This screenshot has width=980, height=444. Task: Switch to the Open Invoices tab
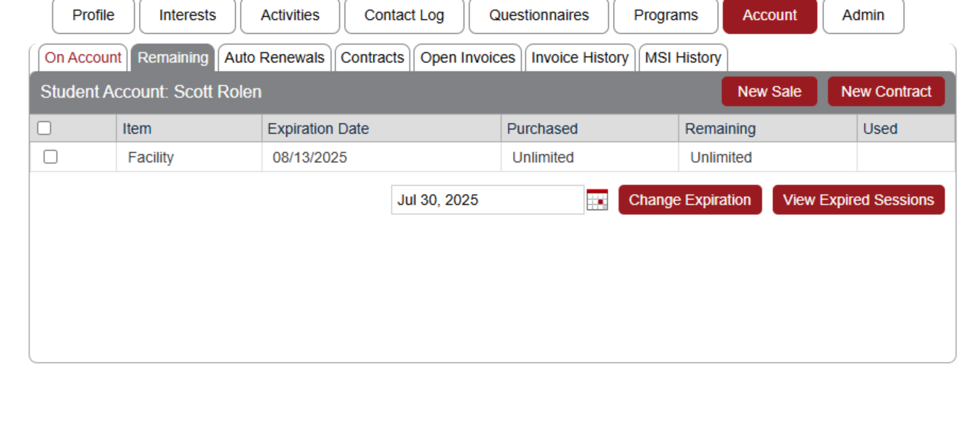468,58
